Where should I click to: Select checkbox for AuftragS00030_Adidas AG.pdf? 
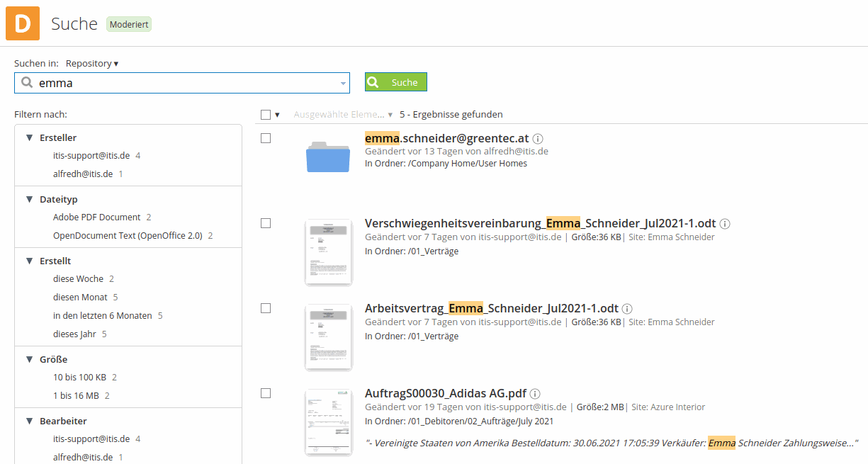(x=266, y=393)
